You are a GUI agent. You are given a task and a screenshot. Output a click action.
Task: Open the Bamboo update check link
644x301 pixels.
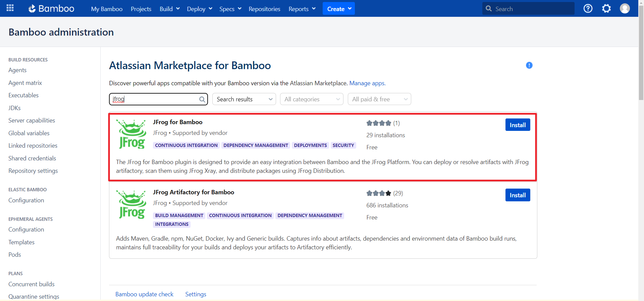click(144, 294)
